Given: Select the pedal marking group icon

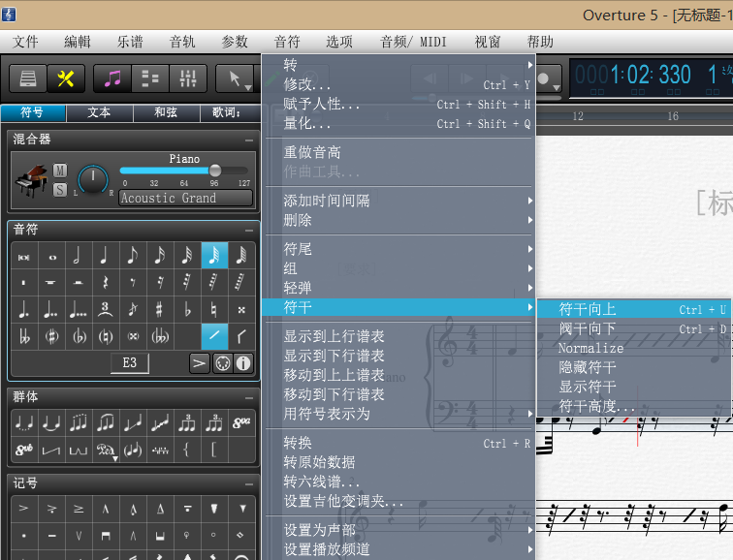Looking at the screenshot, I should (x=106, y=451).
